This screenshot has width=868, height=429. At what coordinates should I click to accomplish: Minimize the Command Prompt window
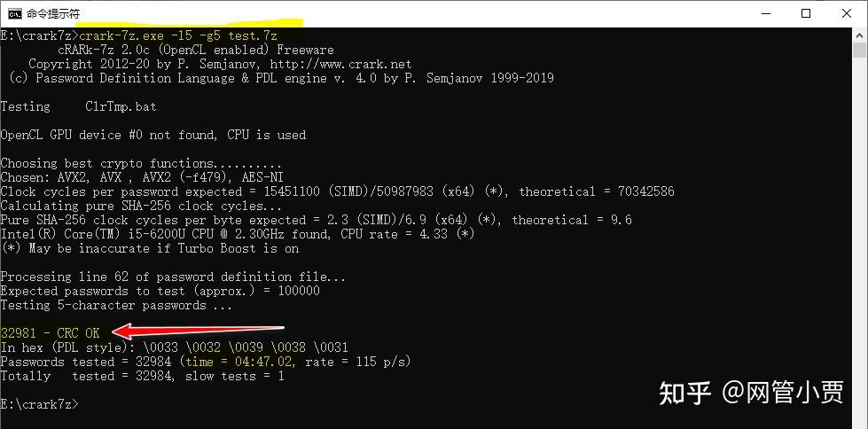click(763, 13)
